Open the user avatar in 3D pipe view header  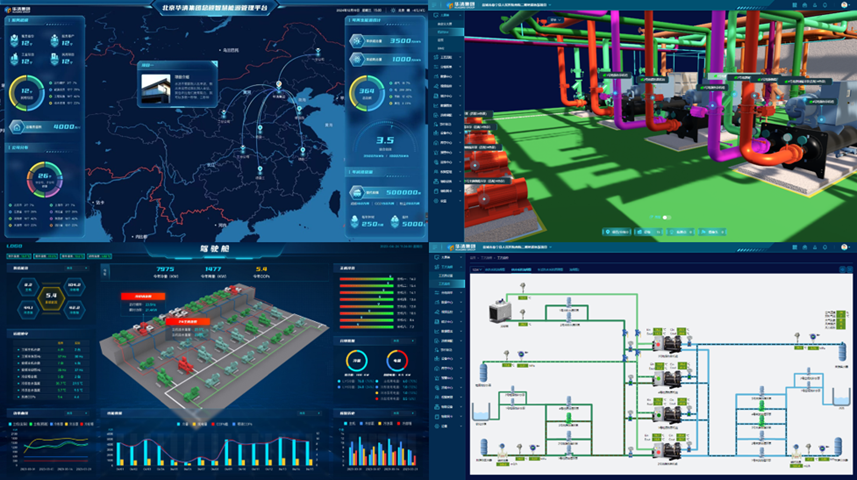coord(822,6)
